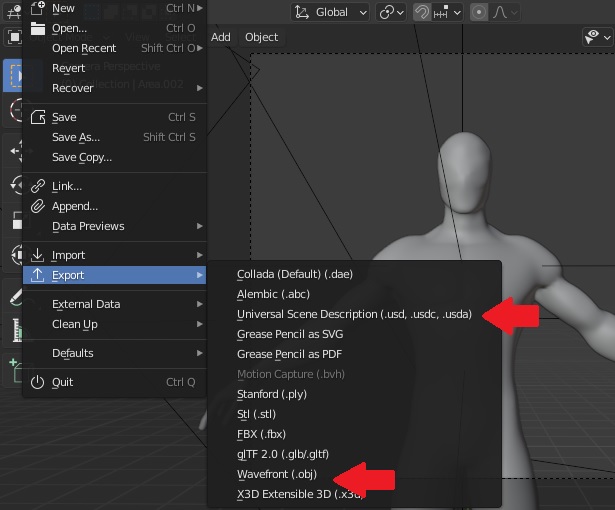Click the Import download-arrow icon
Image resolution: width=615 pixels, height=510 pixels.
coord(38,255)
